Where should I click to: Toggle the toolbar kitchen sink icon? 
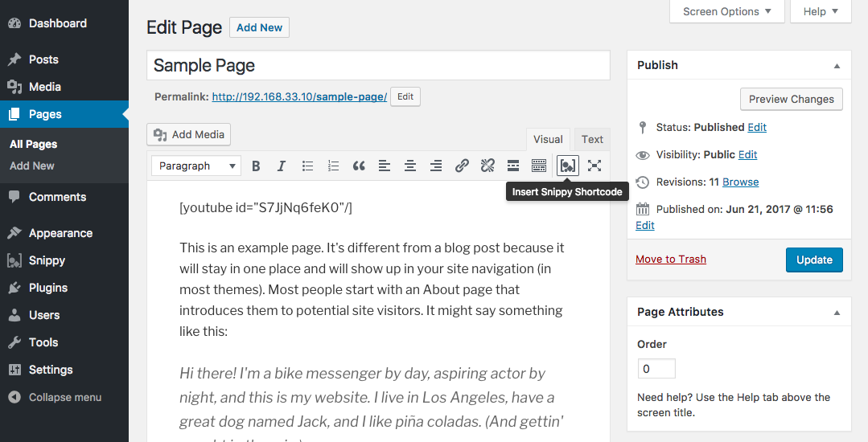tap(539, 166)
